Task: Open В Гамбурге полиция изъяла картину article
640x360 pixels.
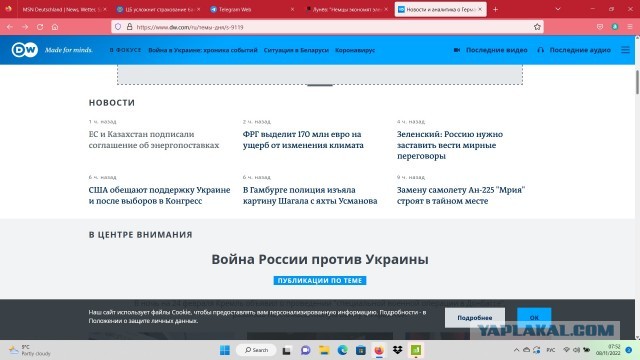Action: (x=310, y=195)
